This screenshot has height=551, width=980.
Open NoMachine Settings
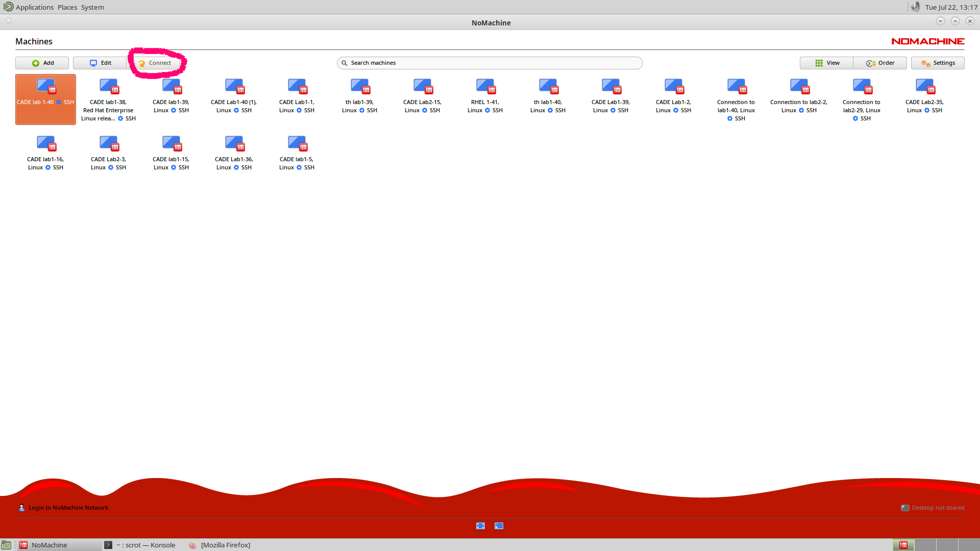[938, 63]
